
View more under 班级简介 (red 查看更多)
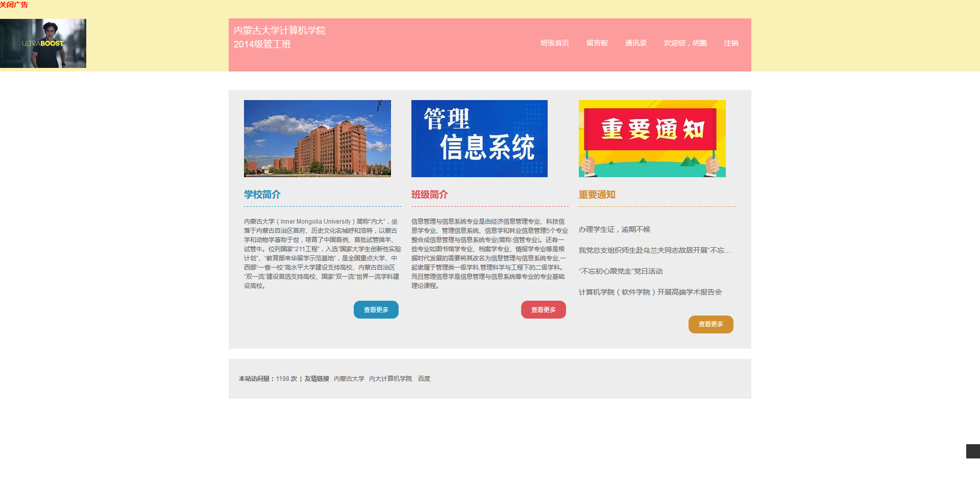click(x=544, y=310)
